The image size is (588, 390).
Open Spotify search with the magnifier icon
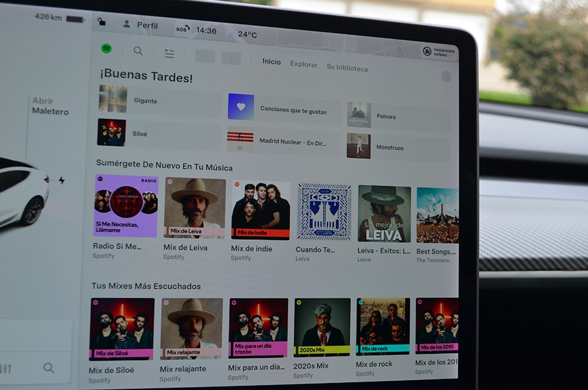138,51
